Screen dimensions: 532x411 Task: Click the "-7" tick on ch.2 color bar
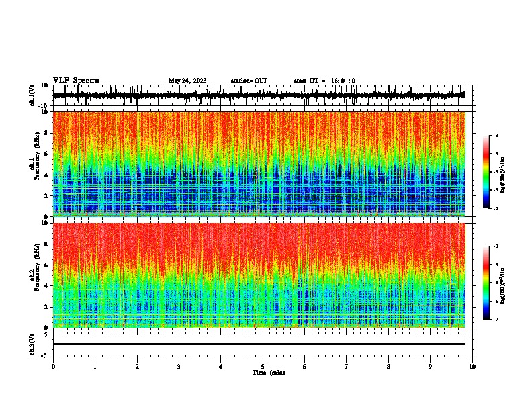[x=495, y=320]
